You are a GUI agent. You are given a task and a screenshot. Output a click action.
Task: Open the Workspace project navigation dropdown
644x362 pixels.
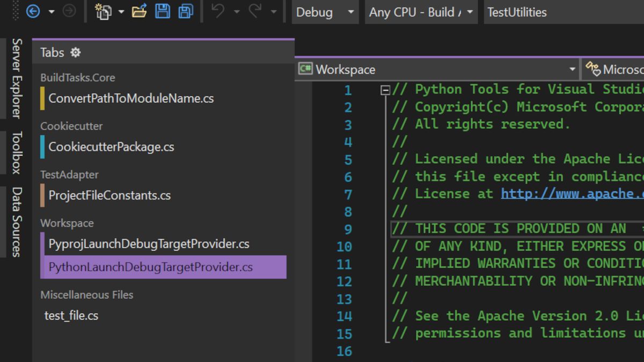pos(437,69)
